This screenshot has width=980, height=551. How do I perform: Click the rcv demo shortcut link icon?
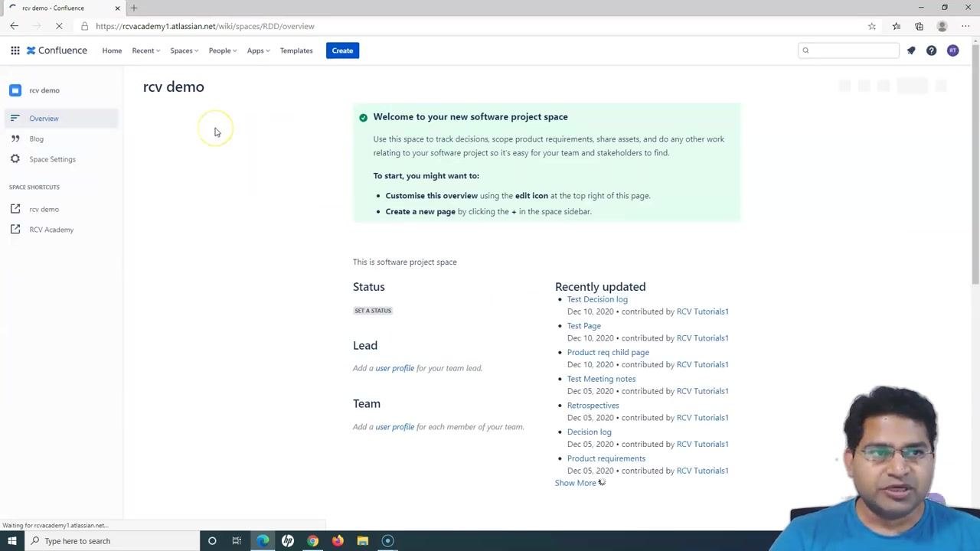[15, 209]
